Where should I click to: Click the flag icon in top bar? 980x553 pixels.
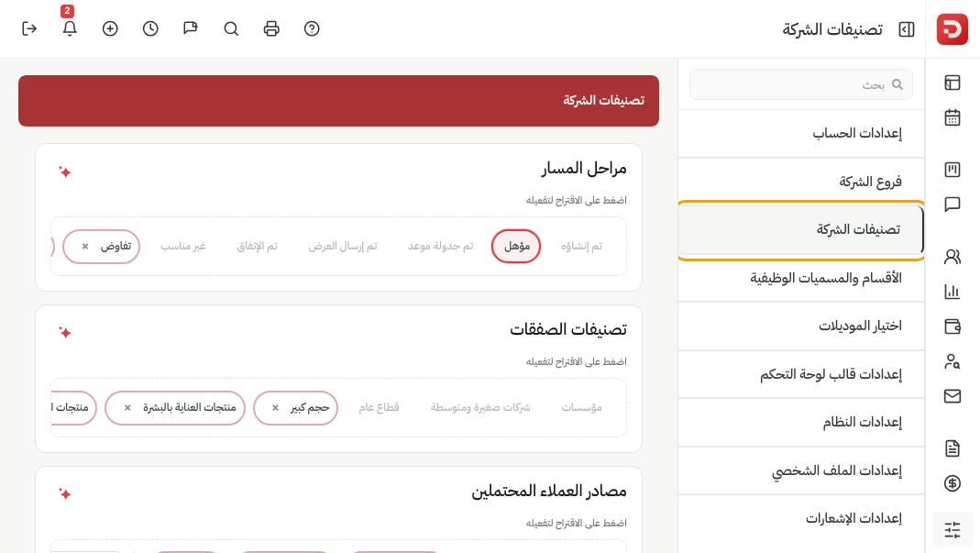(191, 28)
